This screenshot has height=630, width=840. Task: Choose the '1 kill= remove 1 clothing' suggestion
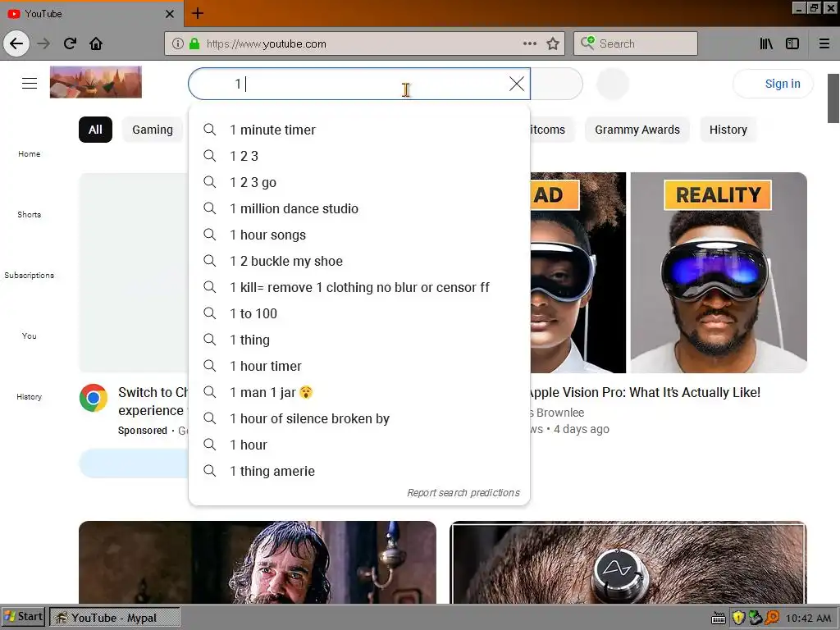(x=359, y=287)
